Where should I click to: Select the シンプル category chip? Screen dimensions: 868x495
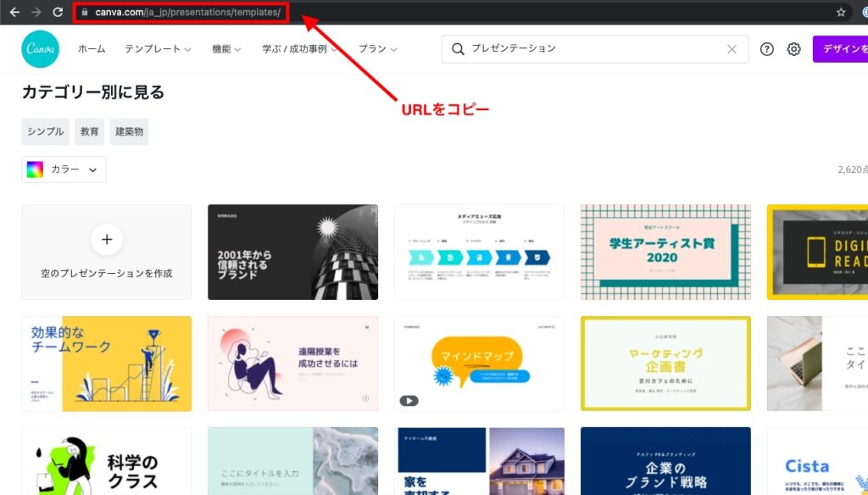click(x=46, y=131)
